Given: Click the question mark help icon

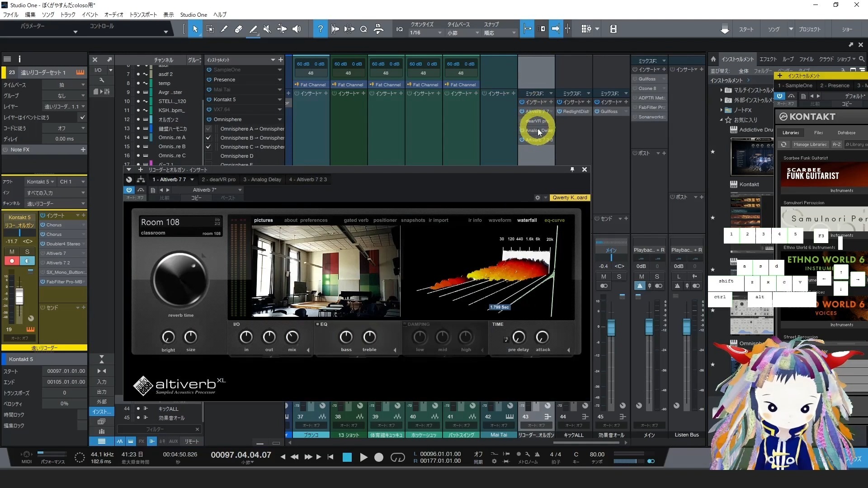Looking at the screenshot, I should coord(321,29).
